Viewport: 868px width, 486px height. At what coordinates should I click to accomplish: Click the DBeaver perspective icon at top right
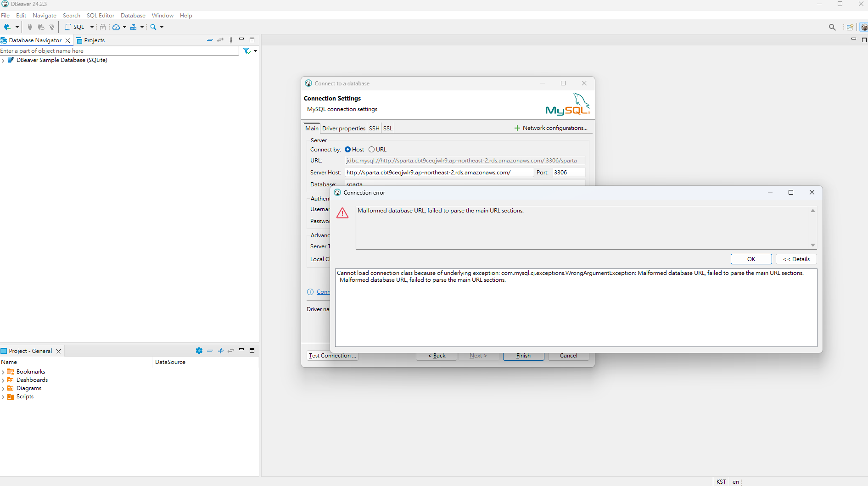(x=864, y=27)
